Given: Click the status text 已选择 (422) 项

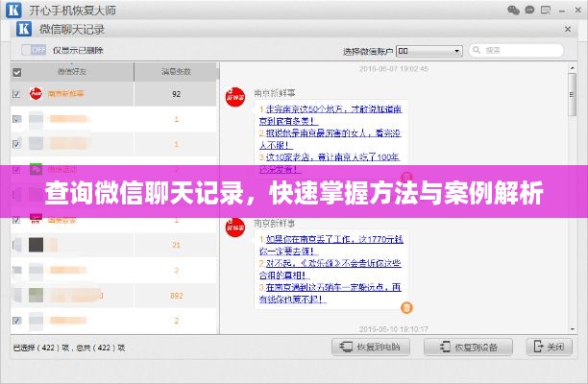Looking at the screenshot, I should pyautogui.click(x=41, y=348).
